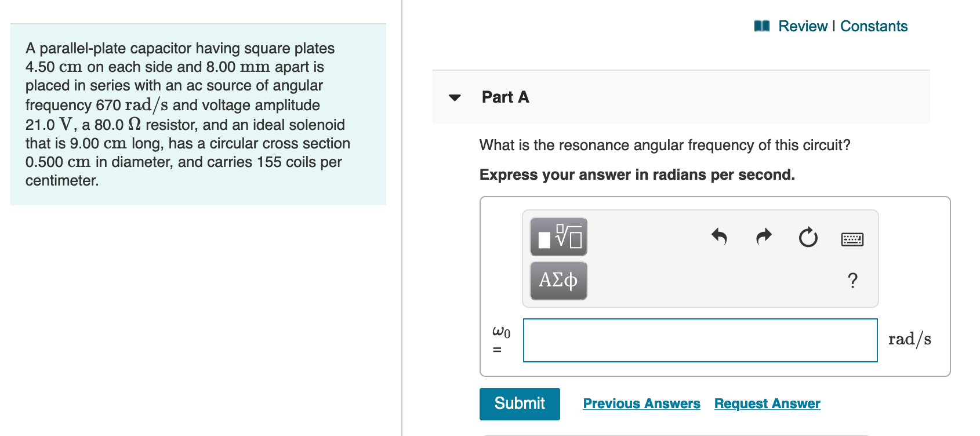Switch to the Constants reference
The height and width of the screenshot is (436, 980).
click(874, 26)
